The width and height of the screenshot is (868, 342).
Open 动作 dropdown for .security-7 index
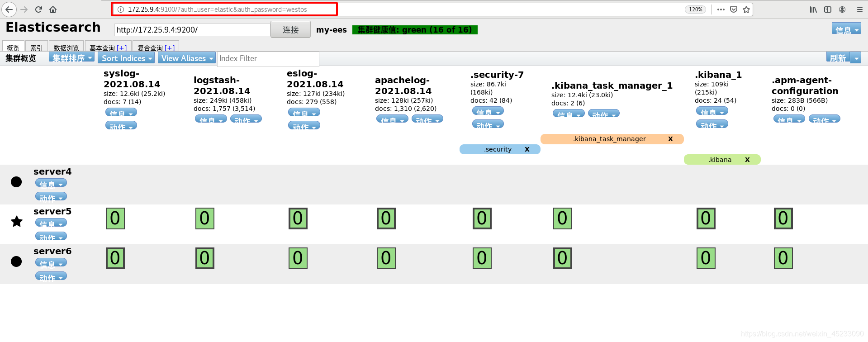pyautogui.click(x=488, y=124)
